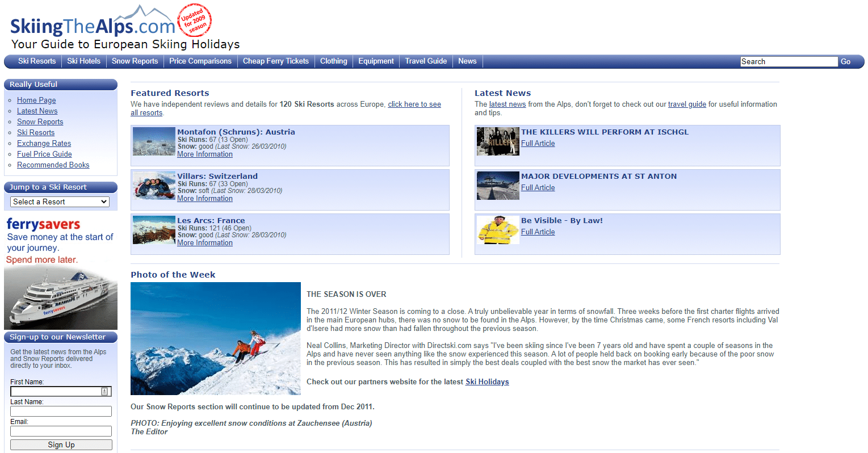The width and height of the screenshot is (868, 453).
Task: Open The Killers band news image
Action: tap(497, 141)
